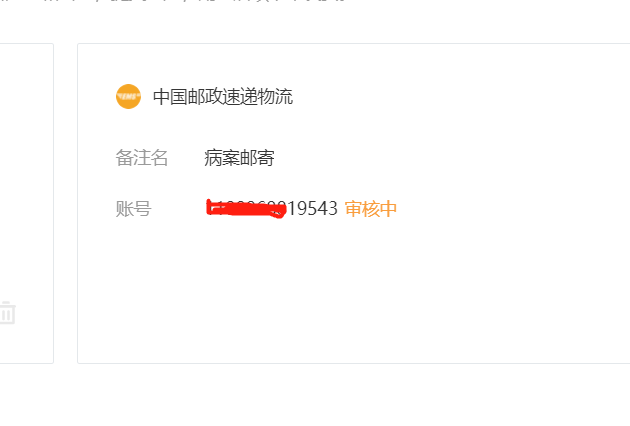Click the white area below both cards
This screenshot has width=630, height=426.
tap(315, 396)
